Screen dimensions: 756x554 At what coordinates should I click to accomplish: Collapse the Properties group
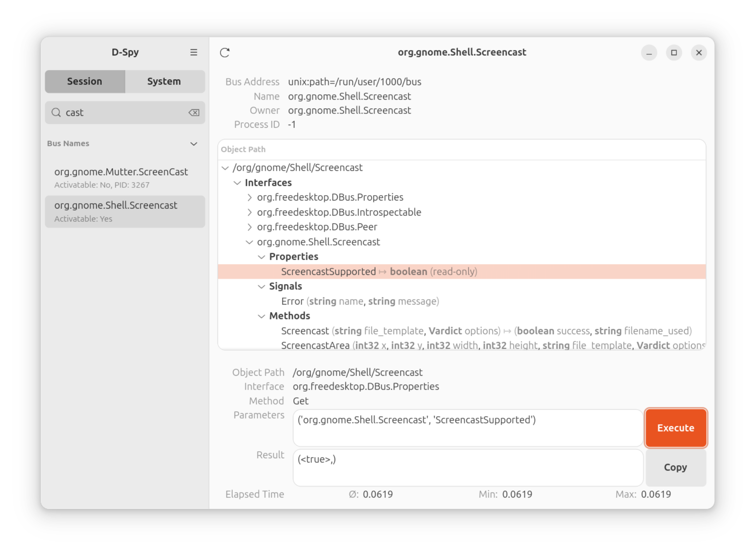coord(261,257)
